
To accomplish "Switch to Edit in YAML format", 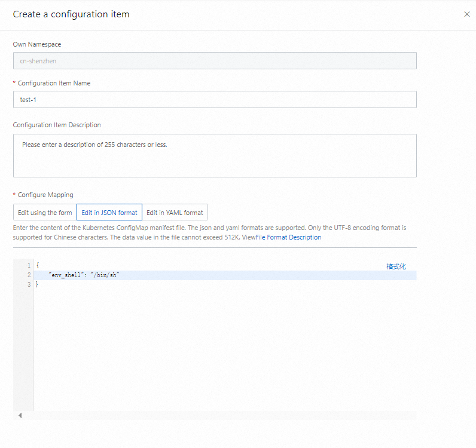I will (175, 213).
